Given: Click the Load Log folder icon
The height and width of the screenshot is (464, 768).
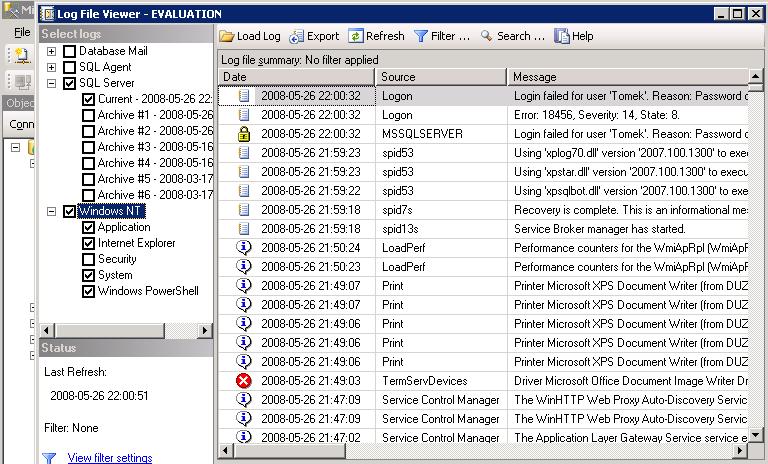Looking at the screenshot, I should (x=226, y=36).
